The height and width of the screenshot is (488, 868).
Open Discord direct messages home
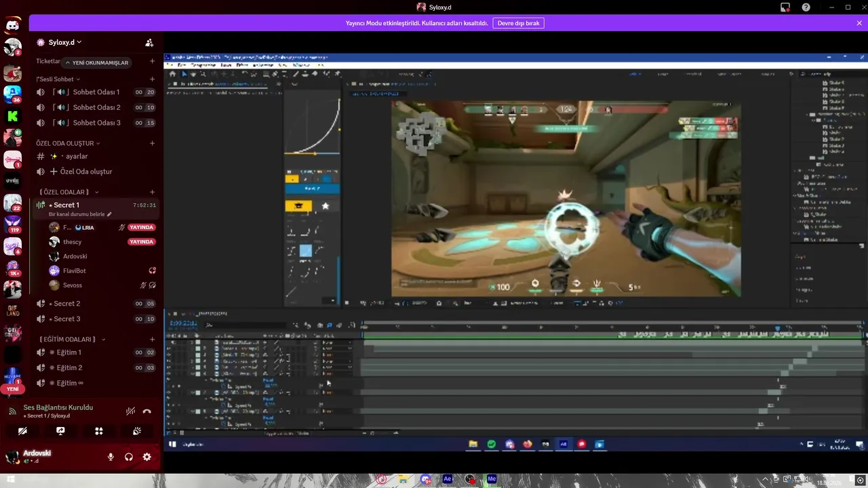tap(12, 26)
